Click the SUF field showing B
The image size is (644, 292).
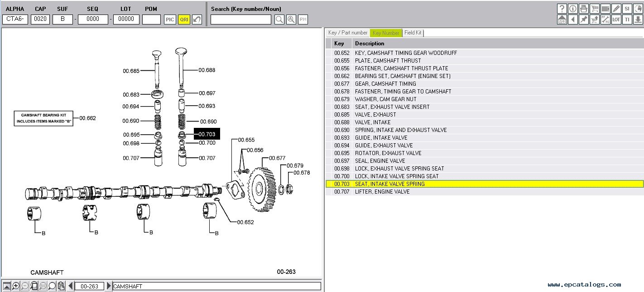[x=62, y=19]
